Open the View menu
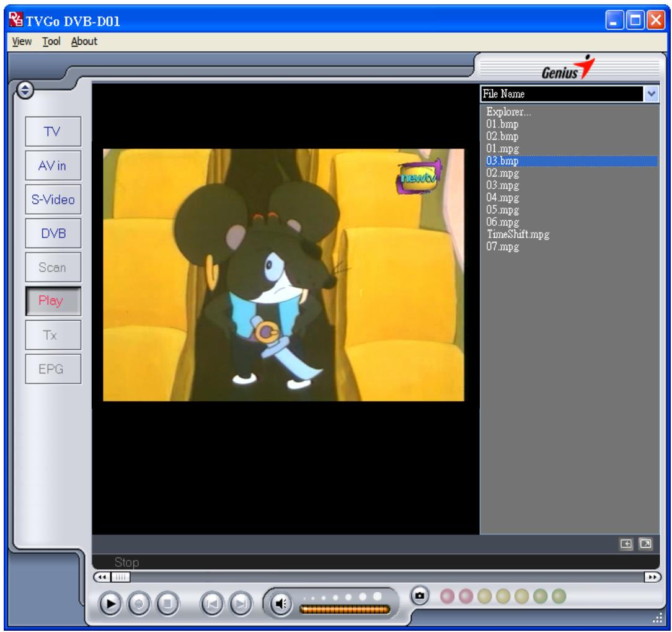Viewport: 672px width, 632px height. 22,42
